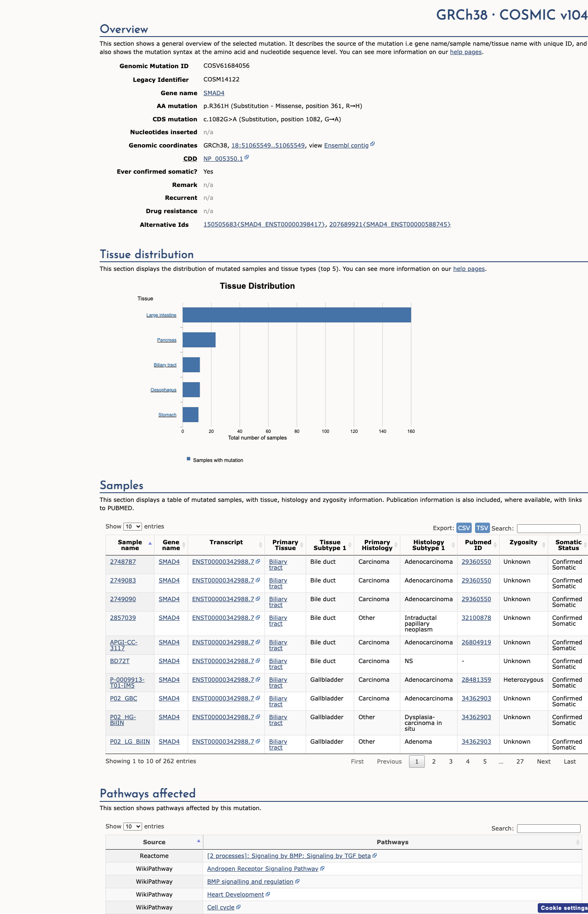Image resolution: width=588 pixels, height=914 pixels.
Task: Open Androgen Receptor Signaling Pathway link
Action: tap(262, 869)
